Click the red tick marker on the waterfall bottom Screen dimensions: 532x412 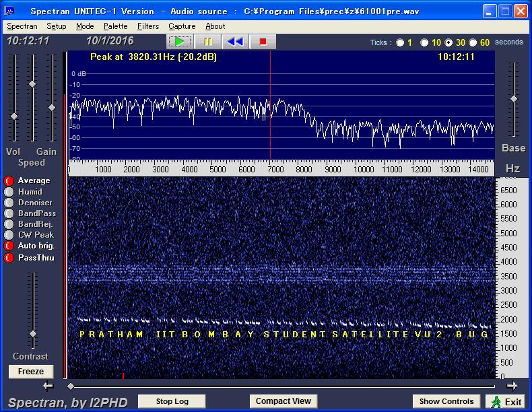123,376
